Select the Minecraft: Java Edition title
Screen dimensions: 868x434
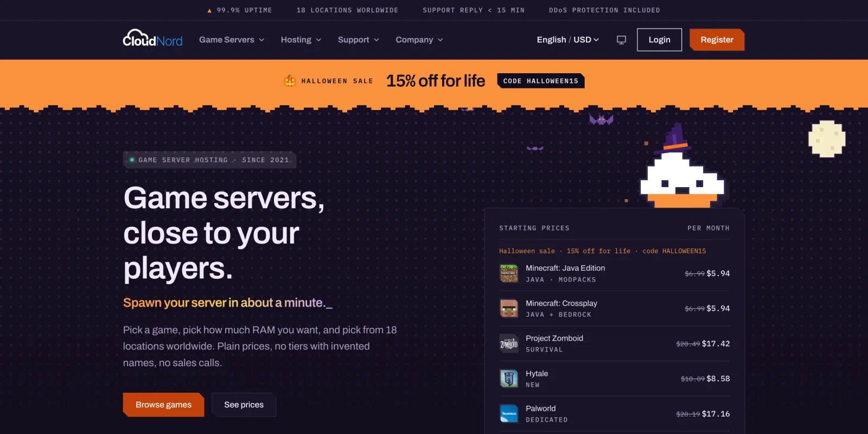click(565, 268)
